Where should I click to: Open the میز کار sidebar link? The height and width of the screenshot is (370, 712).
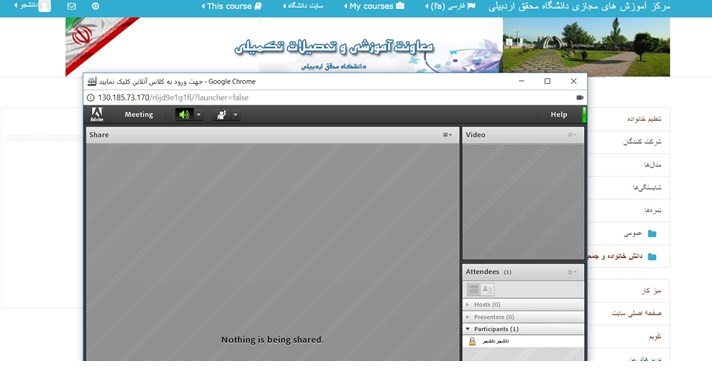click(652, 291)
